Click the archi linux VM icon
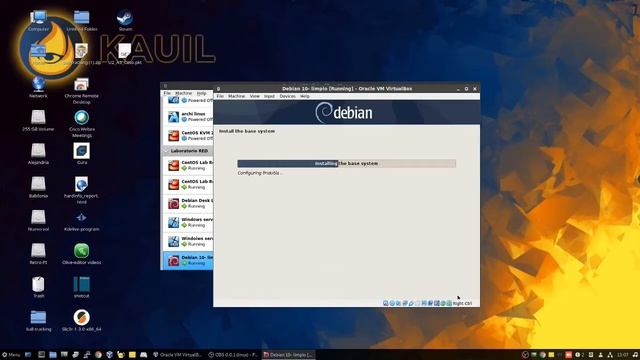This screenshot has height=360, width=640. coord(173,117)
